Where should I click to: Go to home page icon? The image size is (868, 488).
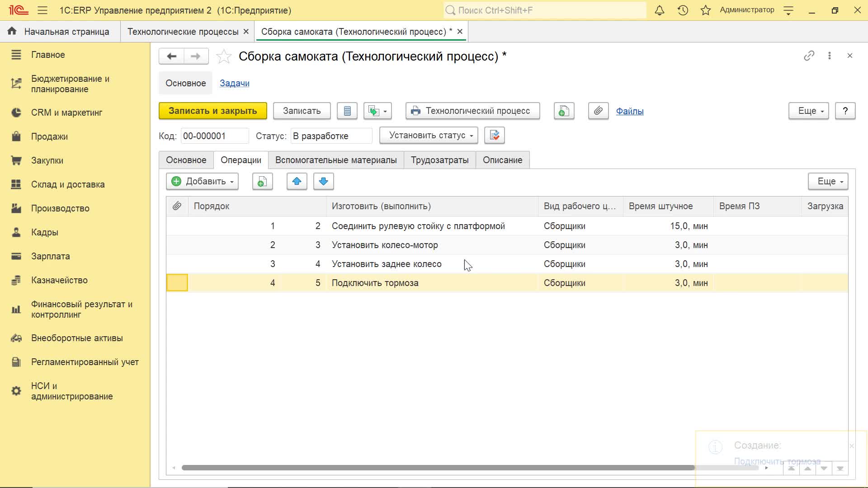coord(12,31)
